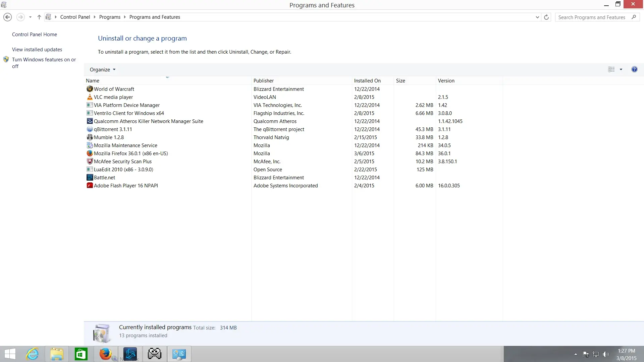Image resolution: width=644 pixels, height=362 pixels.
Task: Click the change view icon
Action: pos(611,69)
